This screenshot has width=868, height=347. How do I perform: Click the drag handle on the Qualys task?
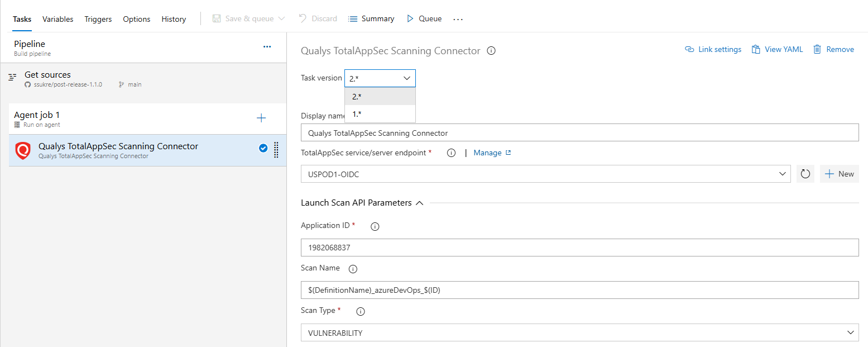(x=276, y=150)
